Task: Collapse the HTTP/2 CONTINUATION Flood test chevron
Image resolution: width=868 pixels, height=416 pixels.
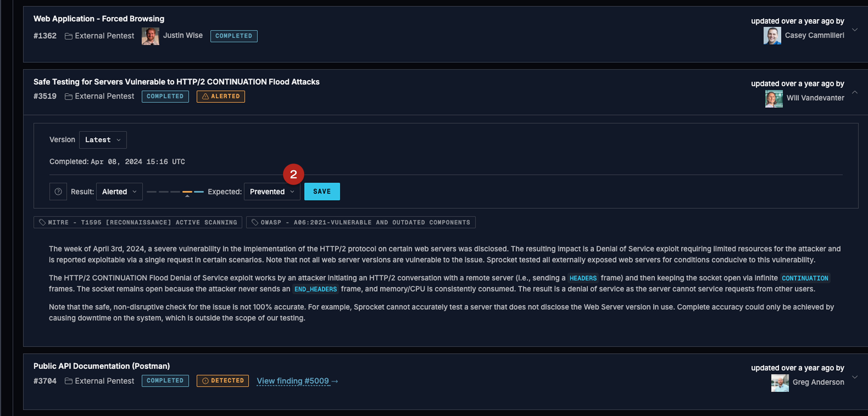Action: [855, 92]
